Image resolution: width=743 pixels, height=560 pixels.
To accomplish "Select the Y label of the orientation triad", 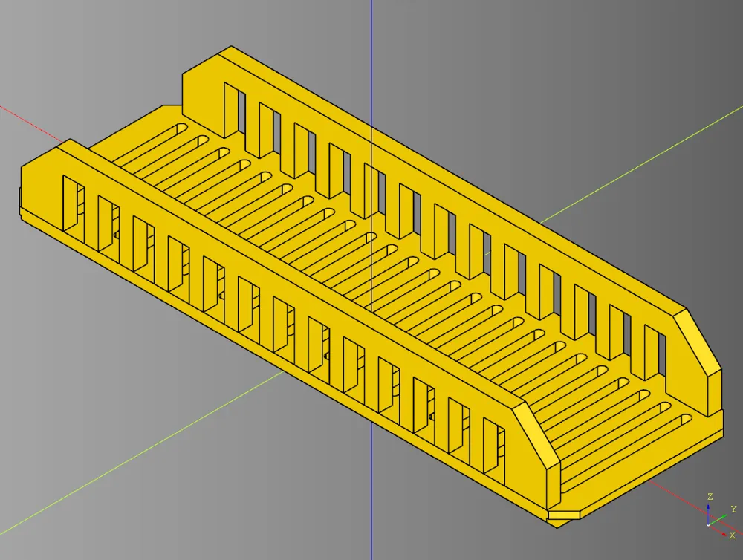I will (733, 509).
